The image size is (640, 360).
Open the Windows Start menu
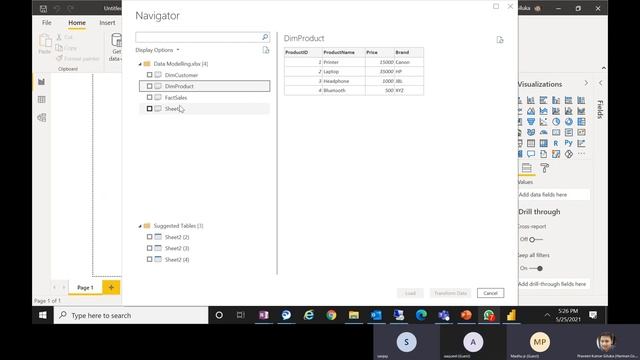[x=42, y=316]
